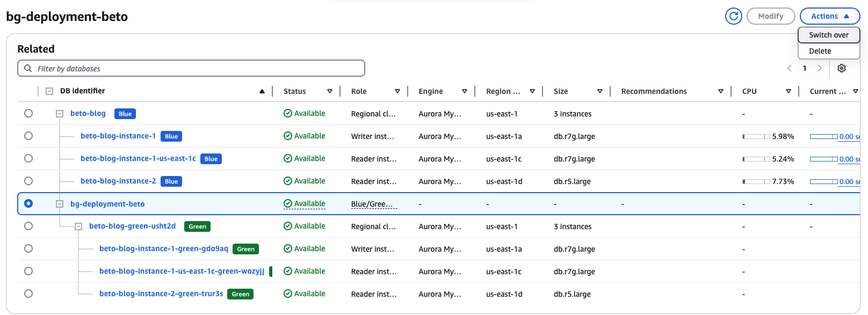Click the CPU column sort icon
Image resolution: width=868 pixels, height=315 pixels.
(x=788, y=91)
